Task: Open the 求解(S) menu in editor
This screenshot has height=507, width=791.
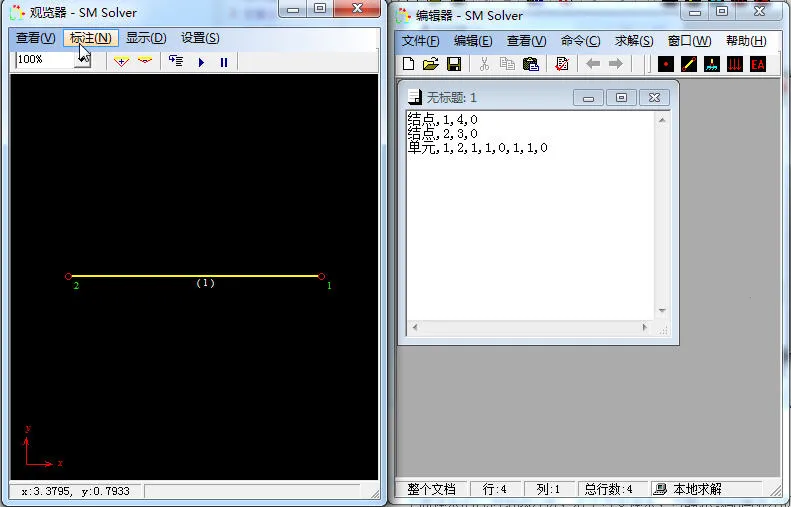Action: (633, 41)
